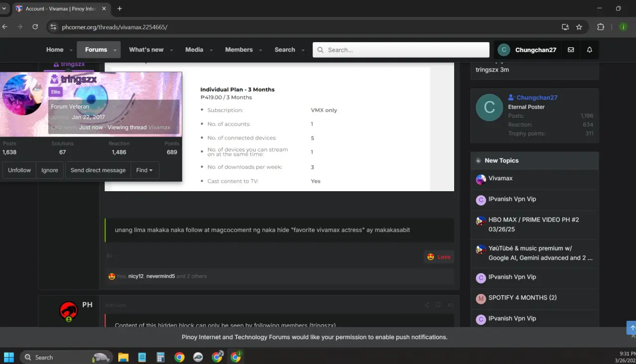
Task: Open Chungchan27 profile link in sidebar
Action: [537, 98]
